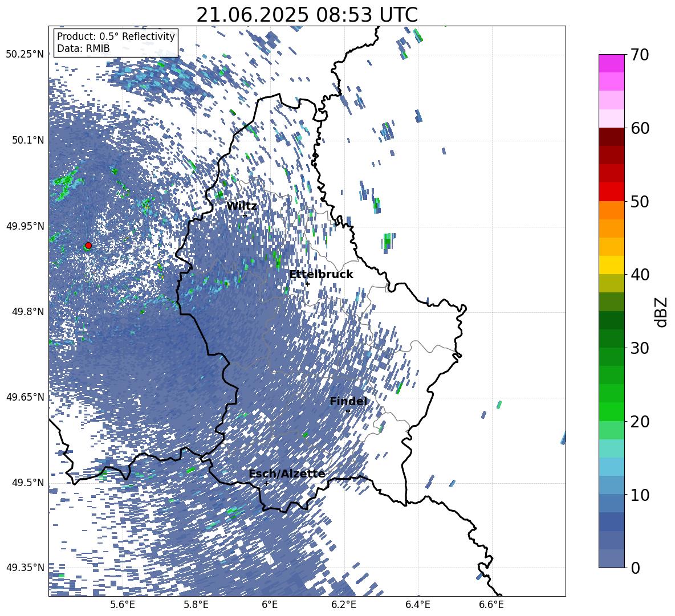The width and height of the screenshot is (675, 616).
Task: Click the orange colorbar segment above 50
Action: (611, 210)
